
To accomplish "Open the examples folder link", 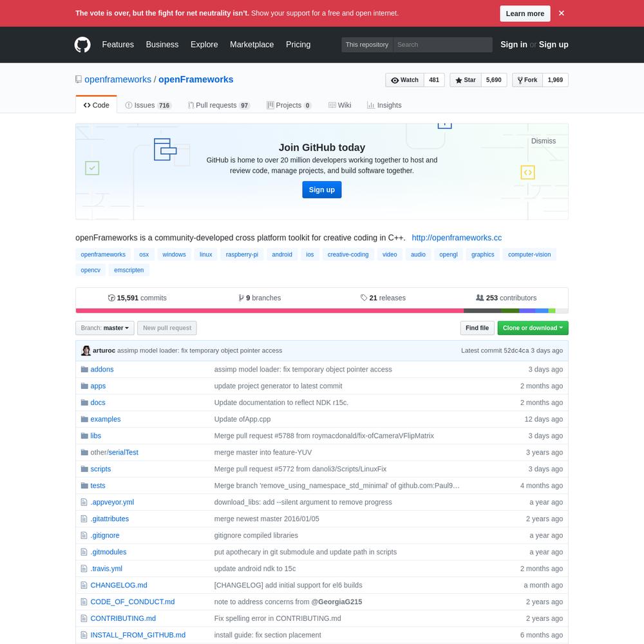I will point(106,419).
